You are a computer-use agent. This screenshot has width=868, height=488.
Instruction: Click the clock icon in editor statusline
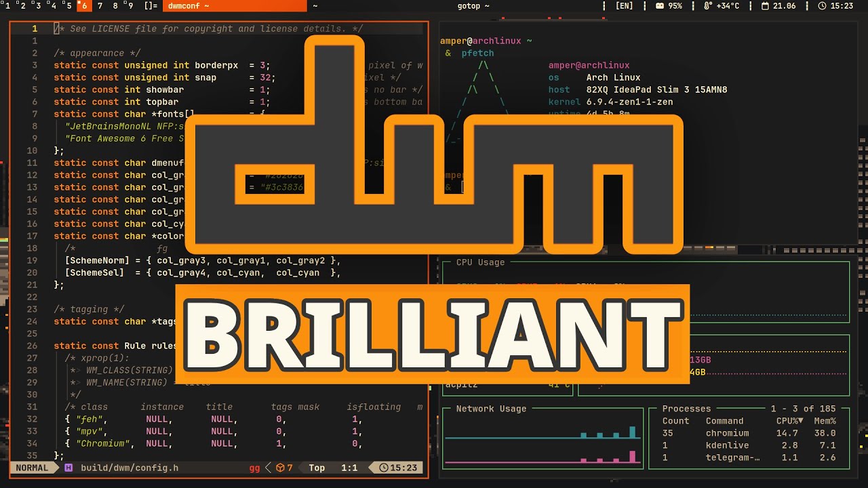(384, 468)
